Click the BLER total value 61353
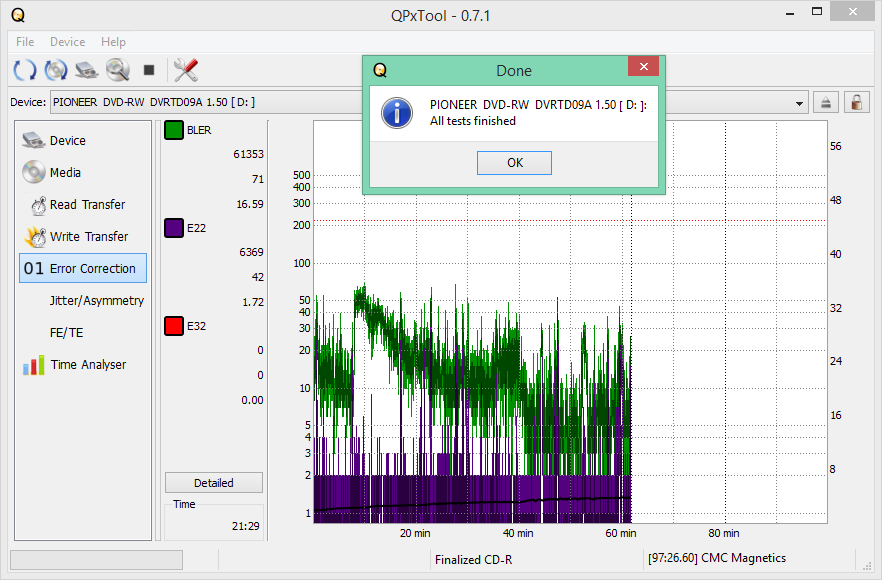 tap(248, 154)
